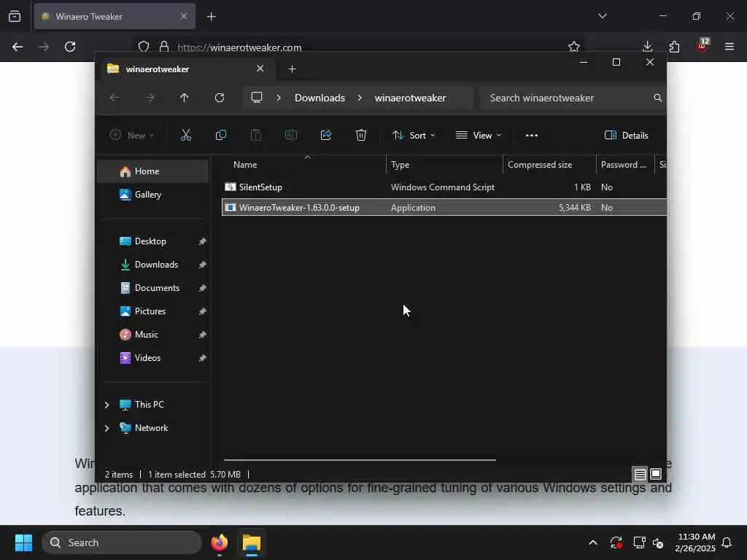Refresh the winaerotweaker folder view
Screen dimensions: 747x560
click(x=220, y=98)
